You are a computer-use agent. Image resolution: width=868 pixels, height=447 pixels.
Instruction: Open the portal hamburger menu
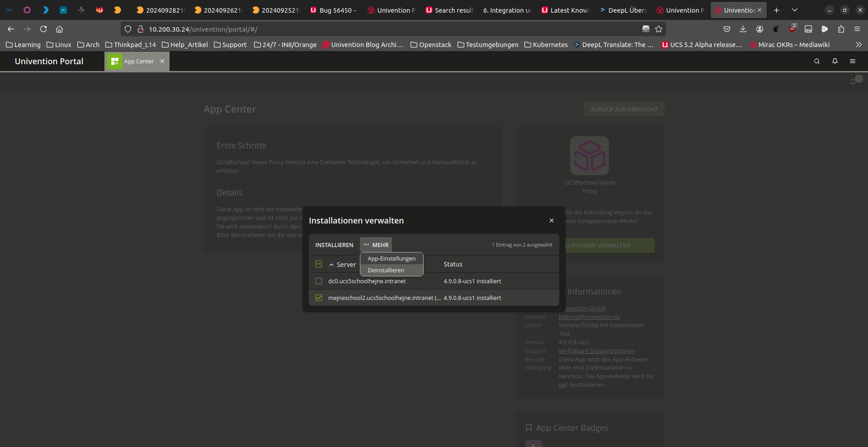(853, 61)
